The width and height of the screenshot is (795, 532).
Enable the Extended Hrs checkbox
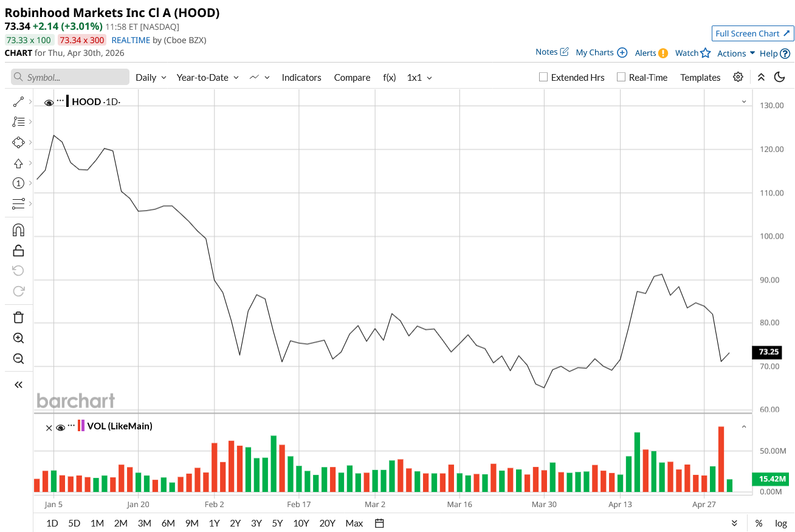[x=543, y=77]
